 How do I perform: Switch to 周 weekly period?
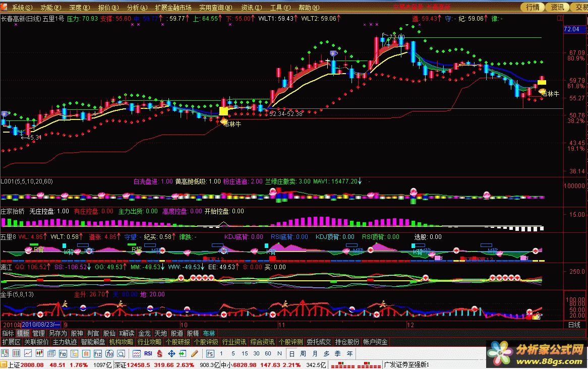[x=303, y=354]
